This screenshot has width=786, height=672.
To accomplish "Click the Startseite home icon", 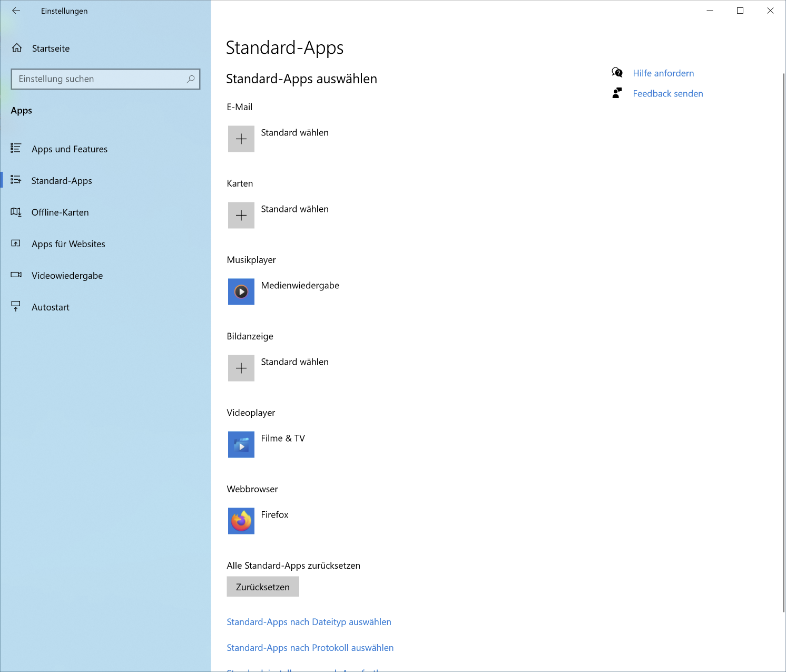I will point(17,48).
